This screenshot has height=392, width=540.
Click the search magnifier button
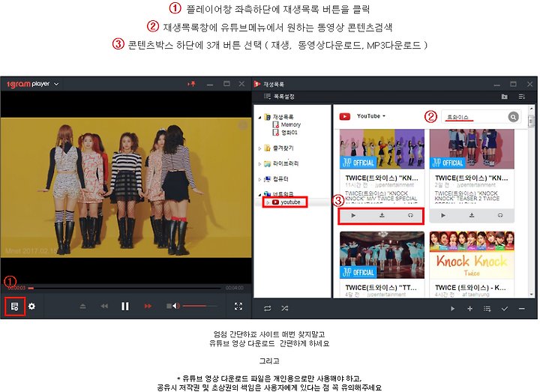click(x=513, y=117)
